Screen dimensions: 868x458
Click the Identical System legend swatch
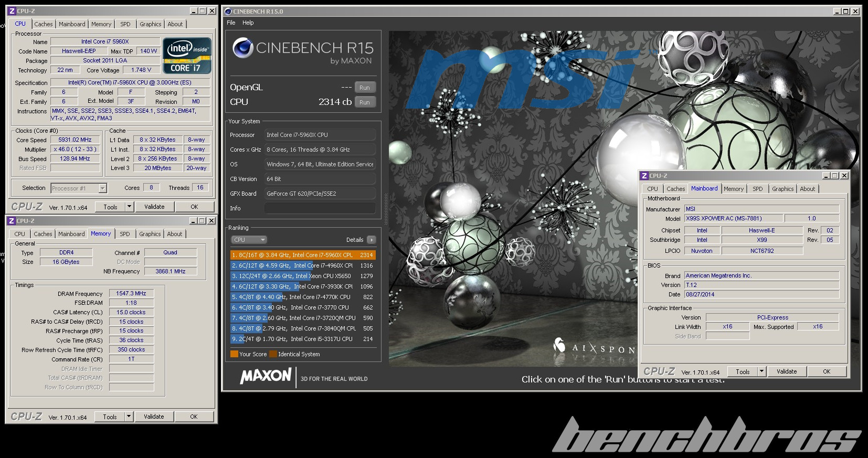coord(273,354)
